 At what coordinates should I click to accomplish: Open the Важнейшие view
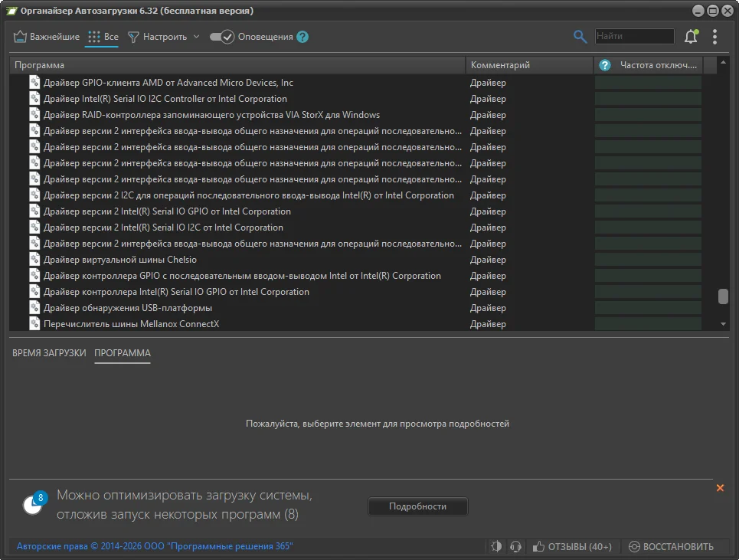[46, 37]
